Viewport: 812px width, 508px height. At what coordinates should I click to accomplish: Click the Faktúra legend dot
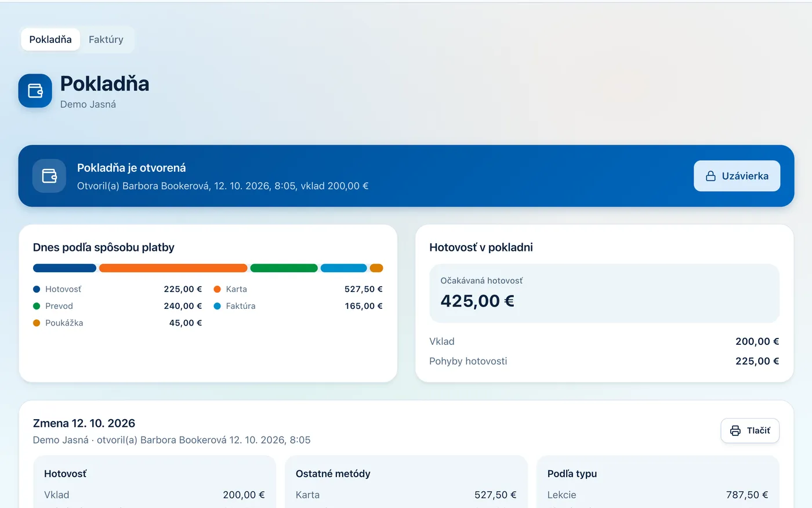coord(217,306)
